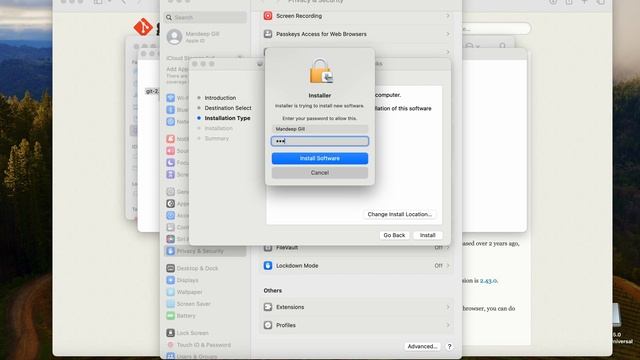Click the Apple ID avatar icon
This screenshot has width=640, height=360.
coord(174,37)
